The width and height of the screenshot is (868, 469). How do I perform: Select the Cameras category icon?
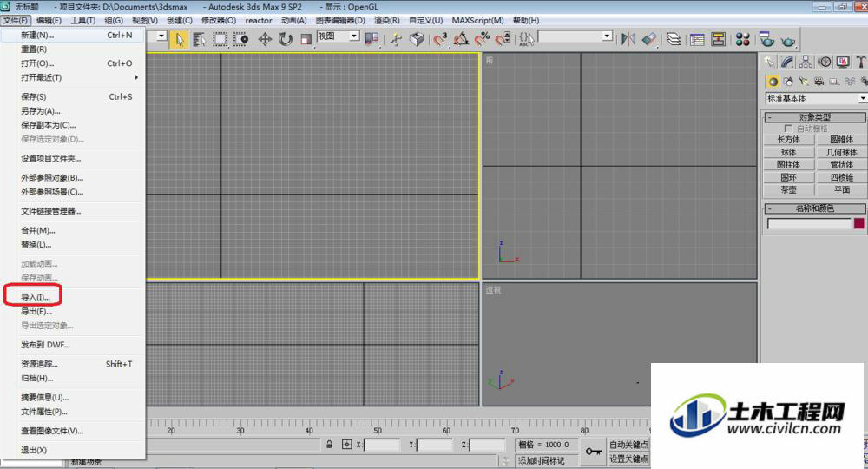point(819,82)
